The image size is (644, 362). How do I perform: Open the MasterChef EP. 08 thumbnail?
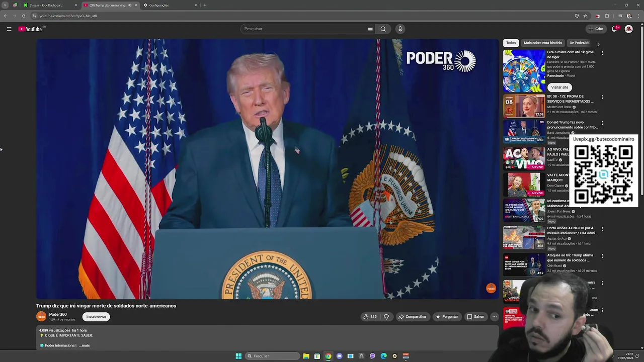(524, 106)
